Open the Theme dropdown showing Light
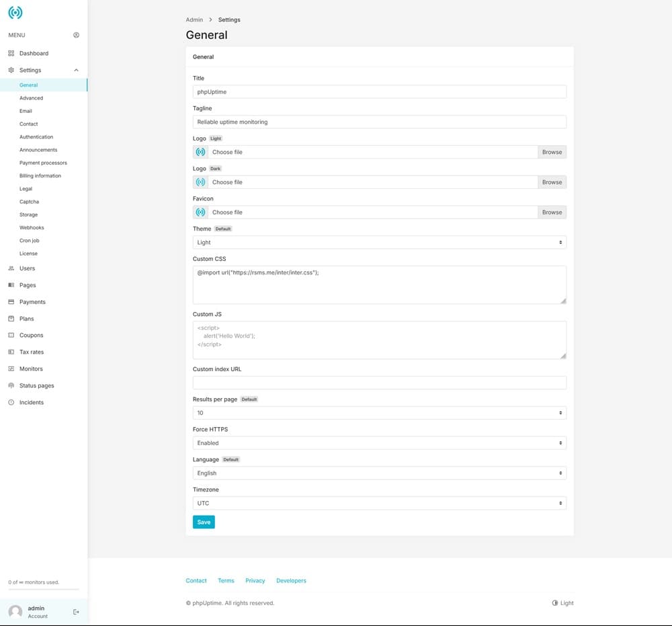Screen dimensions: 672x626 tap(379, 242)
